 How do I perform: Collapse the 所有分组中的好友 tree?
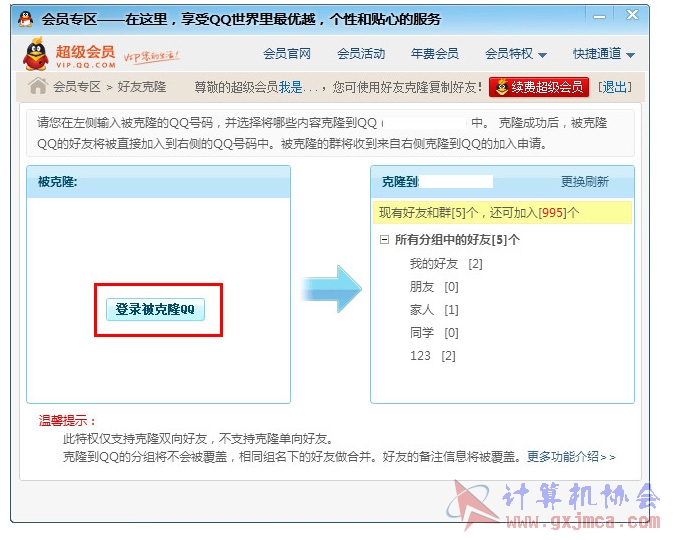384,239
